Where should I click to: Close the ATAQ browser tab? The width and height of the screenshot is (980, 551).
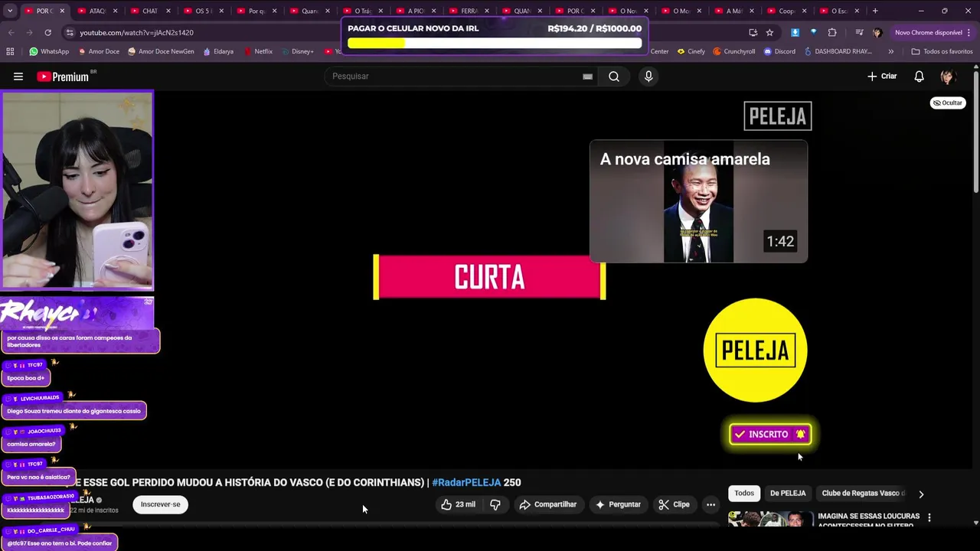coord(116,11)
